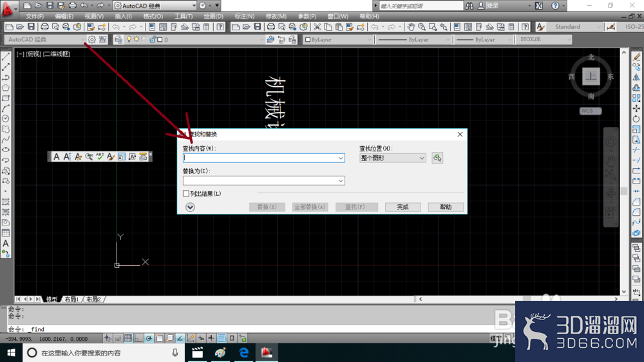
Task: Toggle grid display in status bar
Action: pos(128,338)
